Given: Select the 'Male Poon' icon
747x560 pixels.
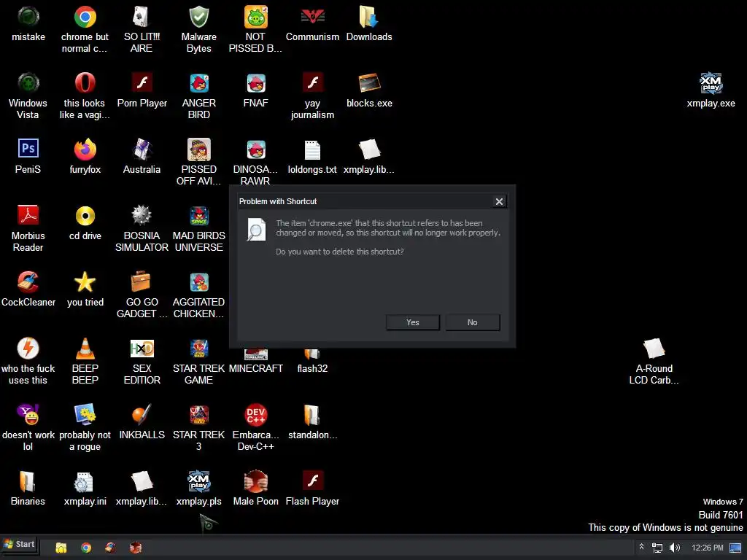Looking at the screenshot, I should point(256,489).
